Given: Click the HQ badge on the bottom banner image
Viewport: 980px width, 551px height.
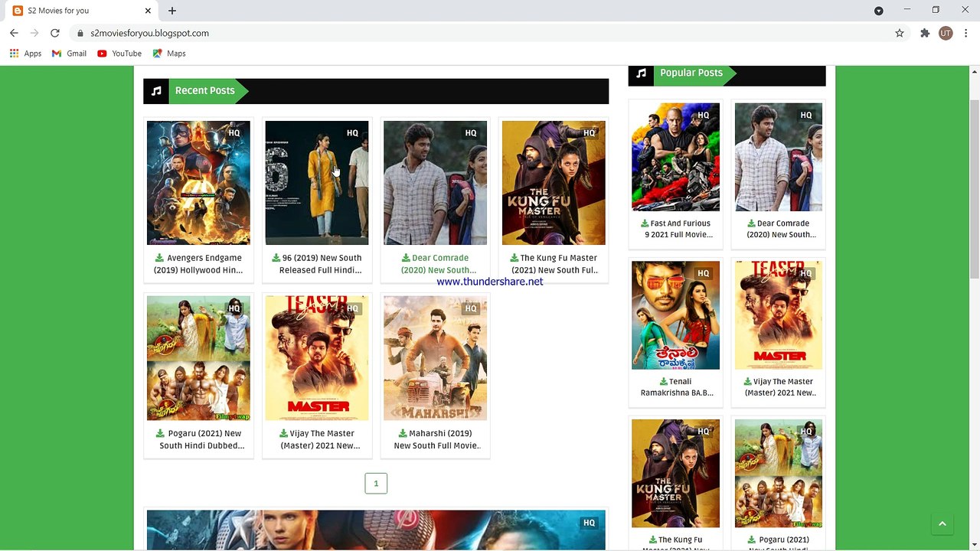Looking at the screenshot, I should click(x=589, y=523).
